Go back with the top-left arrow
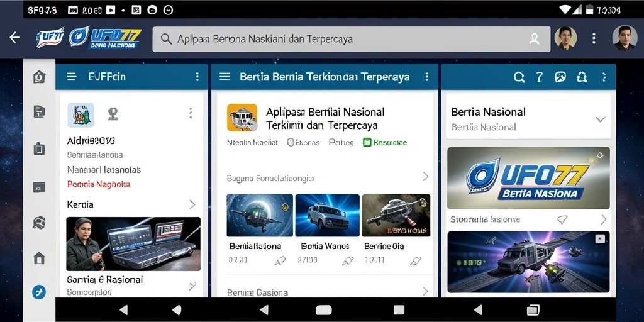The width and height of the screenshot is (644, 322). [15, 38]
